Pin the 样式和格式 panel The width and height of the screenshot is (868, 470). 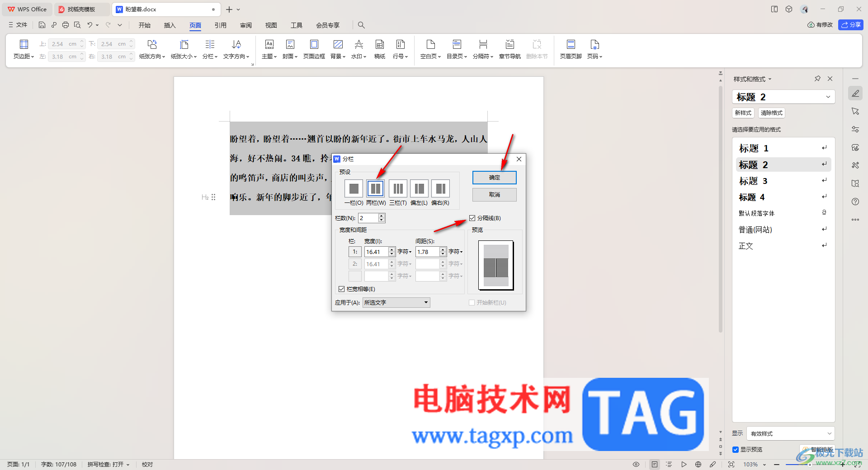coord(817,79)
